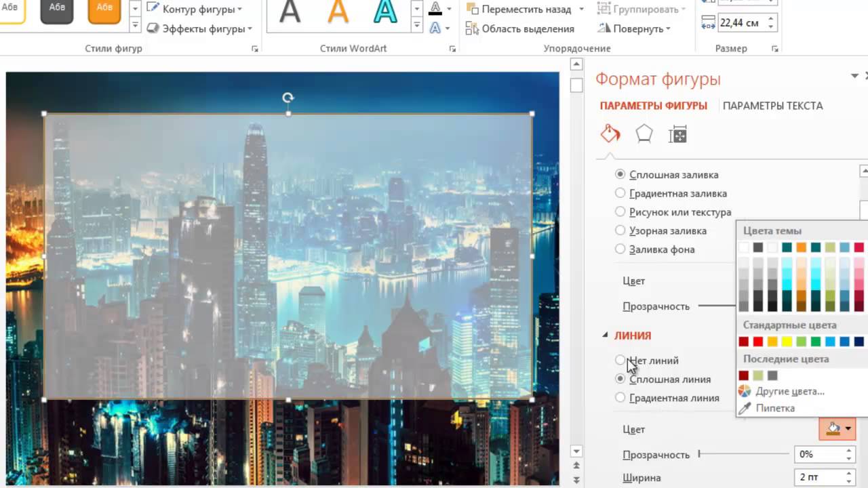
Task: Select Сплошная линия radio button
Action: (620, 379)
